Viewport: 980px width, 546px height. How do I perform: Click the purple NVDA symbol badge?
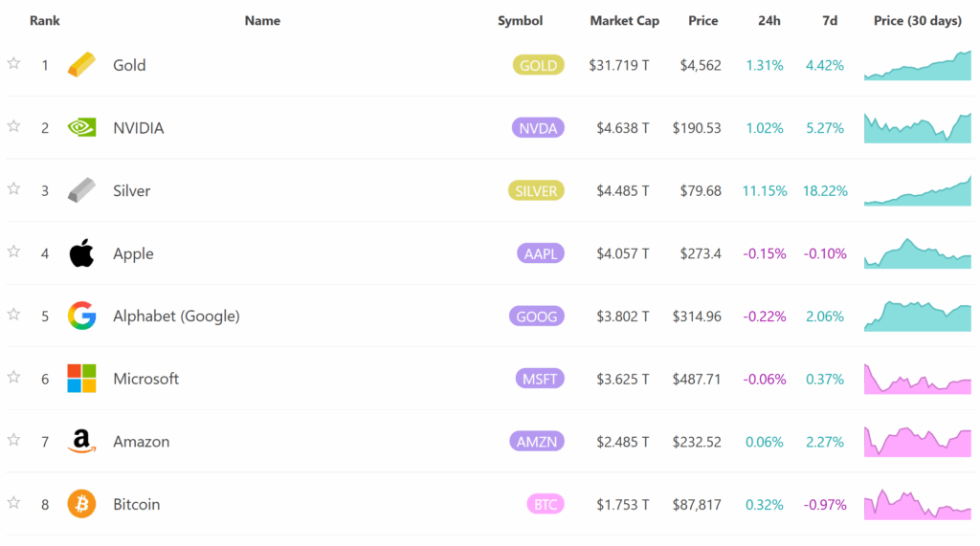coord(537,128)
